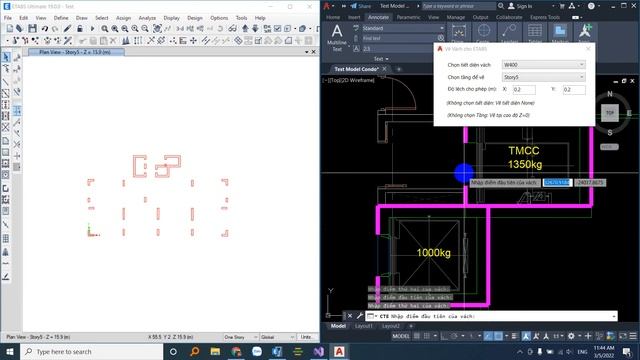Click the ETABS new model icon

9,29
